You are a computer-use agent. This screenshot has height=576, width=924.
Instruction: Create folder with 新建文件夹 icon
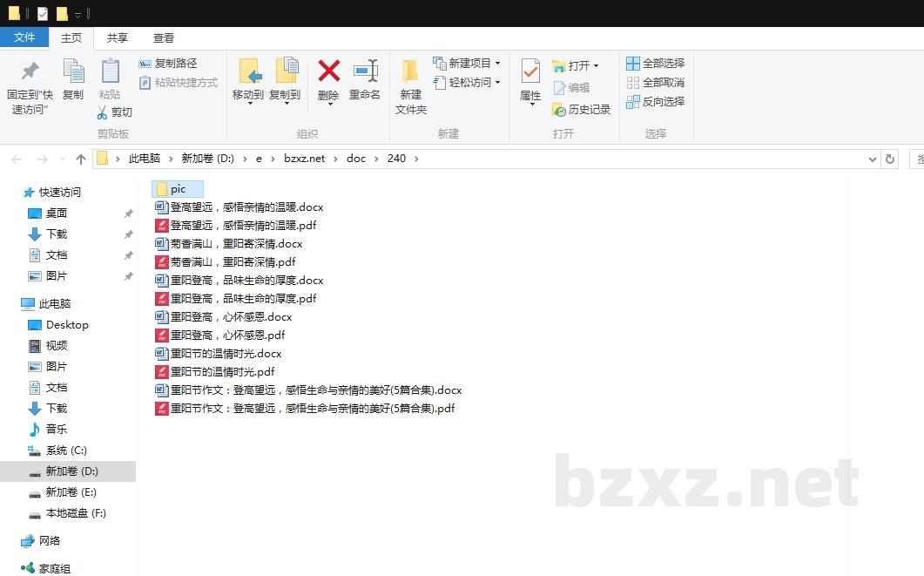[x=410, y=83]
